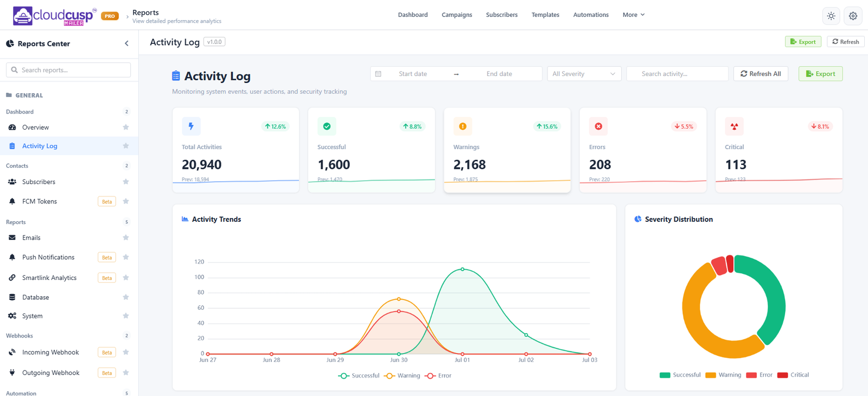Click the Activity Trends chart icon
This screenshot has height=396, width=868.
185,219
